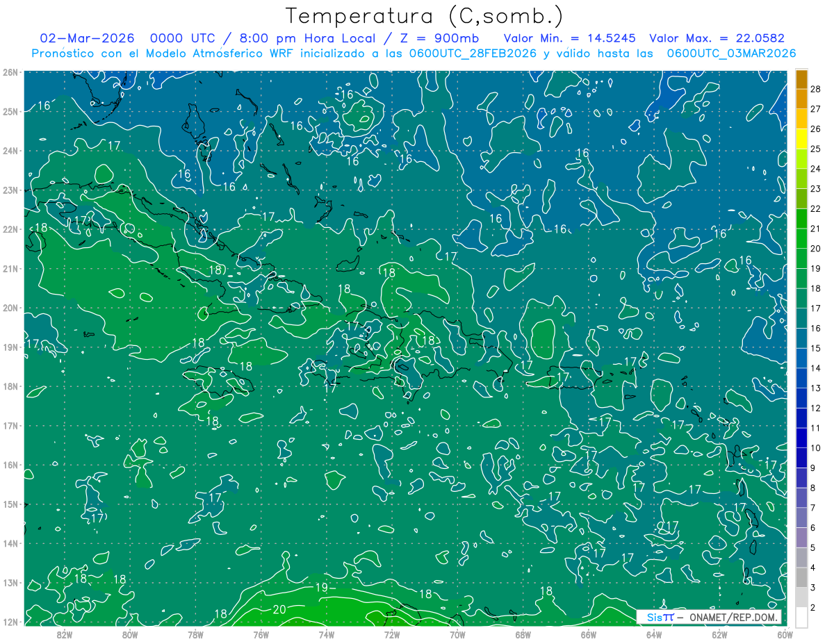The width and height of the screenshot is (834, 644).
Task: Click the "17N" latitude label
Action: 10,425
